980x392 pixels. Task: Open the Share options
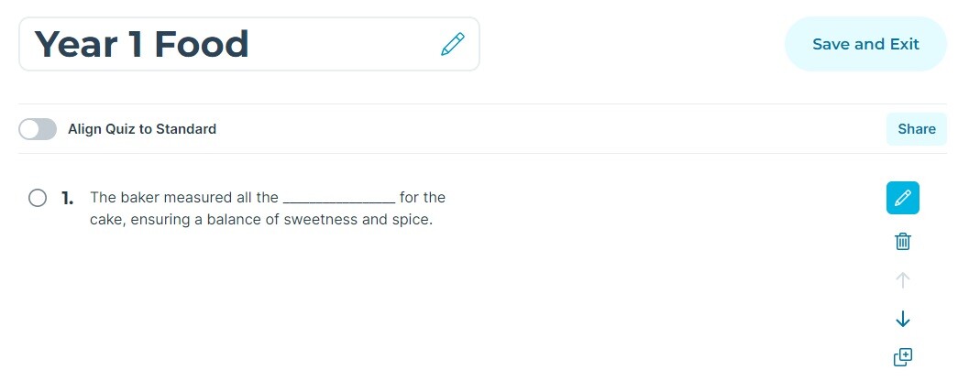[916, 129]
